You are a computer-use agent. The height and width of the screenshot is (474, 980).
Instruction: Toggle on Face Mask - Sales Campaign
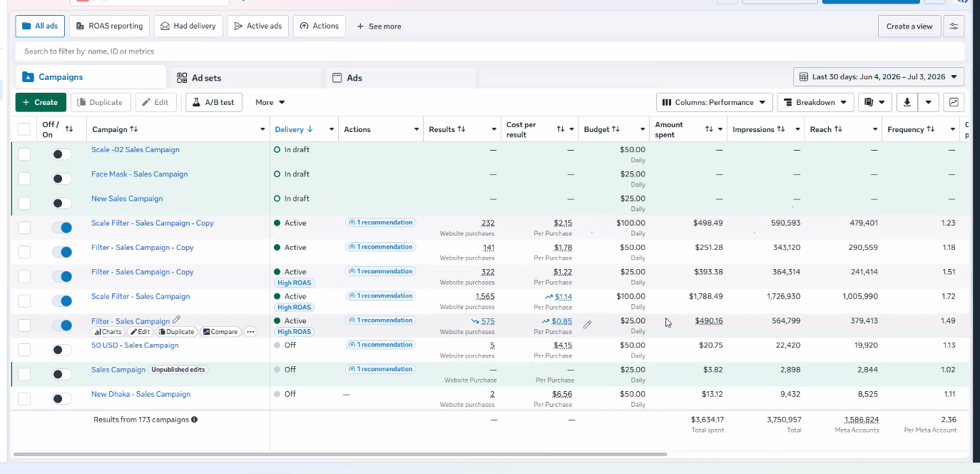point(62,178)
